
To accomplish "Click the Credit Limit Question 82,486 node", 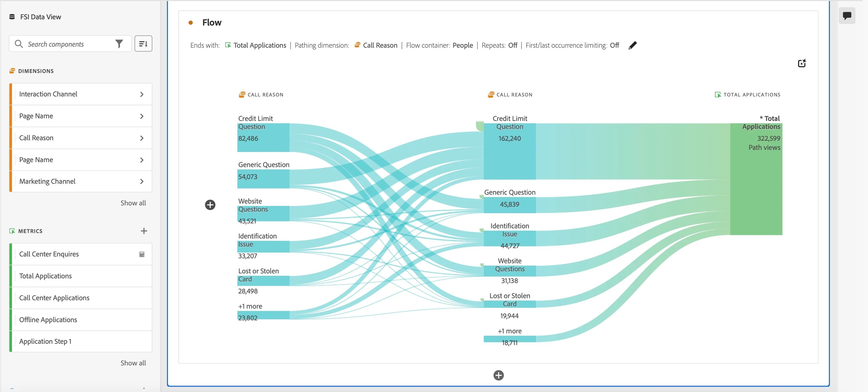I will tap(263, 137).
